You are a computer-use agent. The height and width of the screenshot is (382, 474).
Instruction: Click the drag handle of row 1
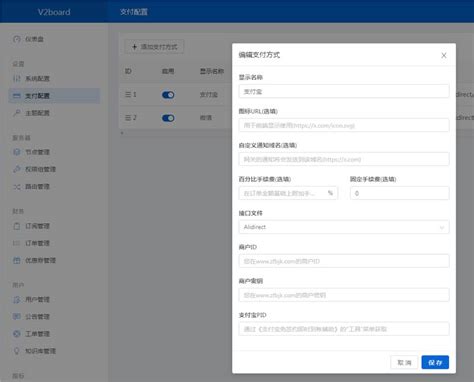128,95
